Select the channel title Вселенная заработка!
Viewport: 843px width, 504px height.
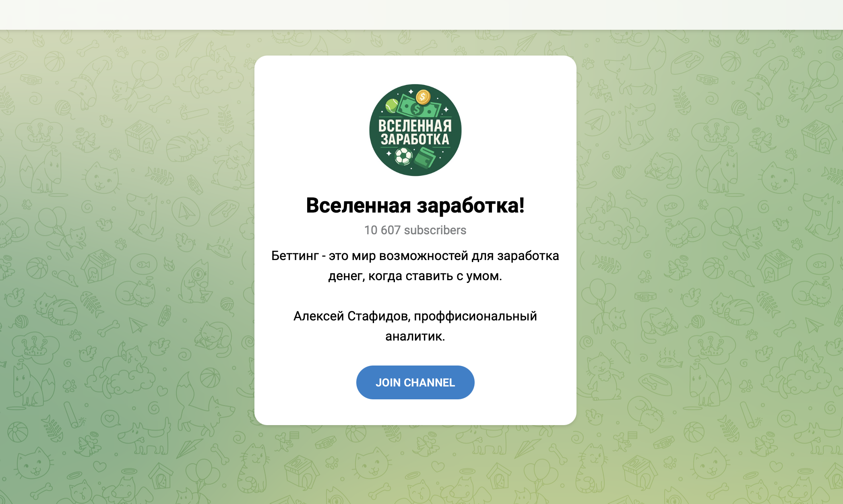point(415,205)
